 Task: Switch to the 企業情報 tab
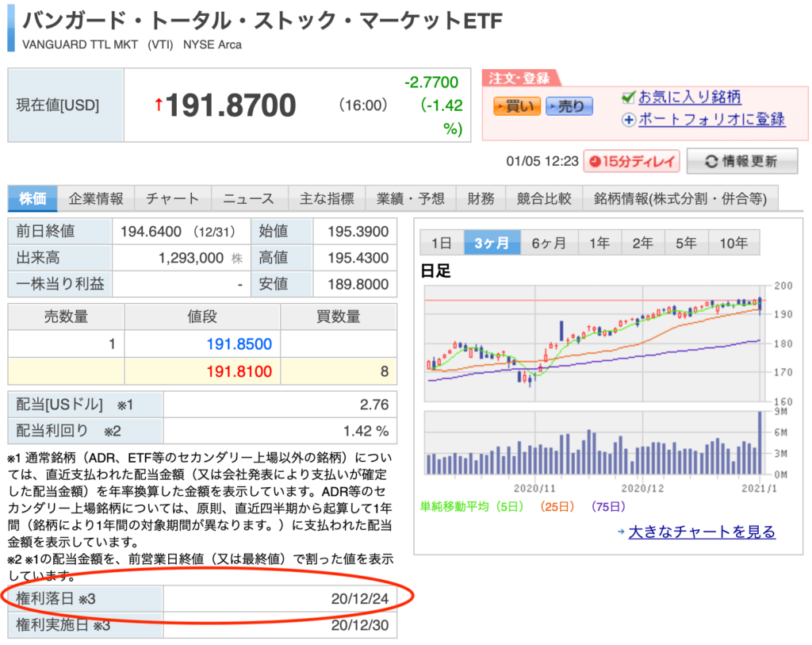pos(96,198)
